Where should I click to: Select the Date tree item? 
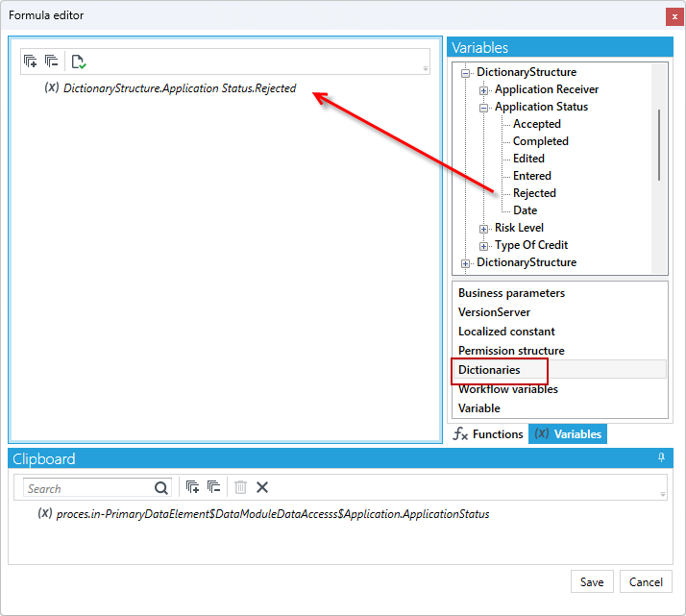525,210
